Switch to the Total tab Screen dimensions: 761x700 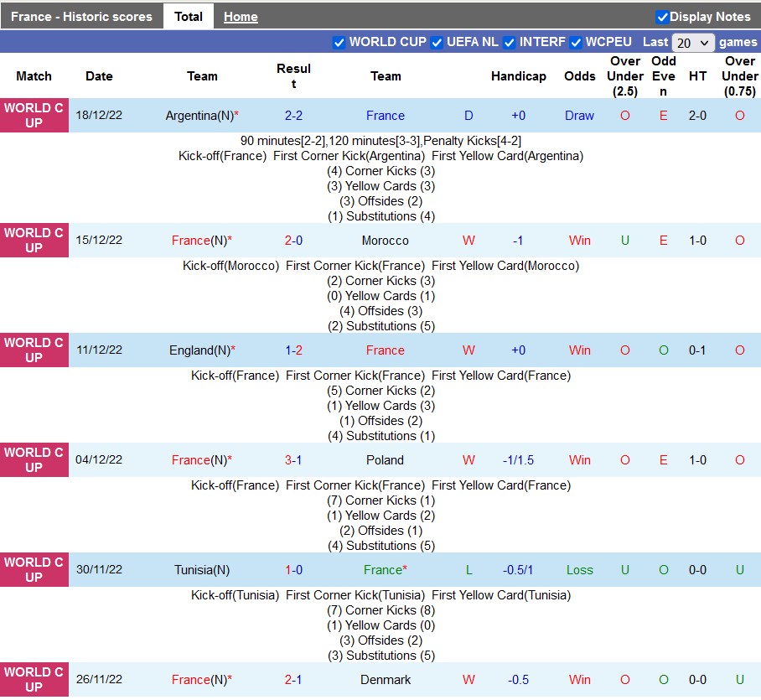(x=189, y=17)
